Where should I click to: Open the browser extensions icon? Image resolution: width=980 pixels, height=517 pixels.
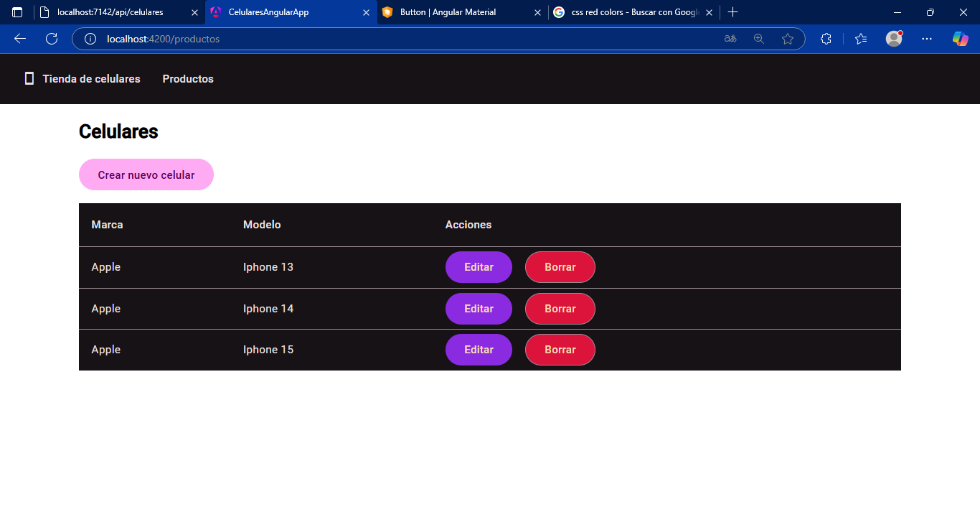pos(826,39)
